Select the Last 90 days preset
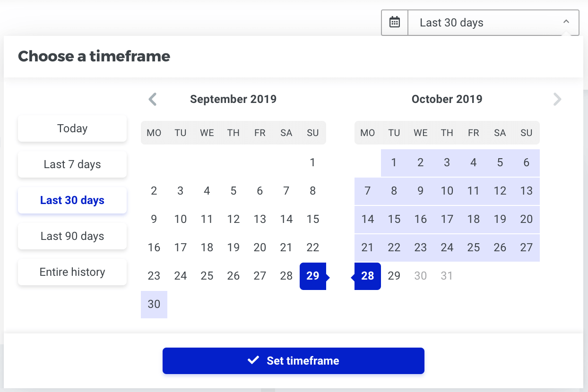588x392 pixels. (x=72, y=236)
